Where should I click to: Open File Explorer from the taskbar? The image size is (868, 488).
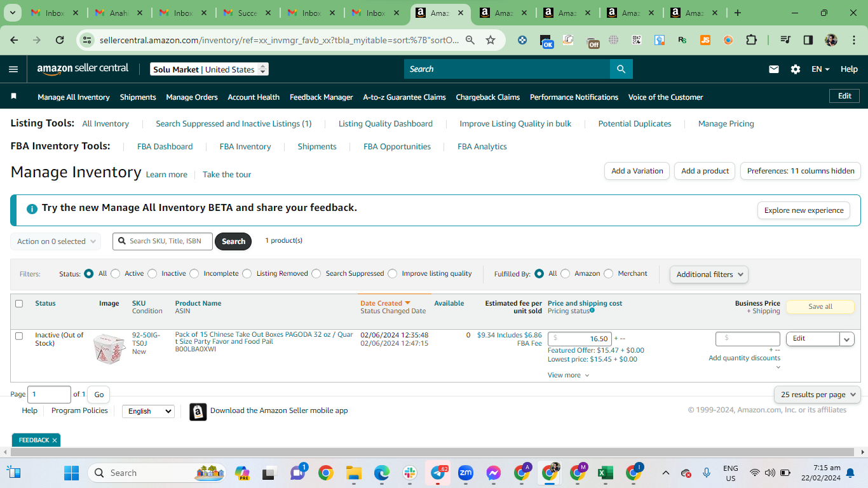353,473
